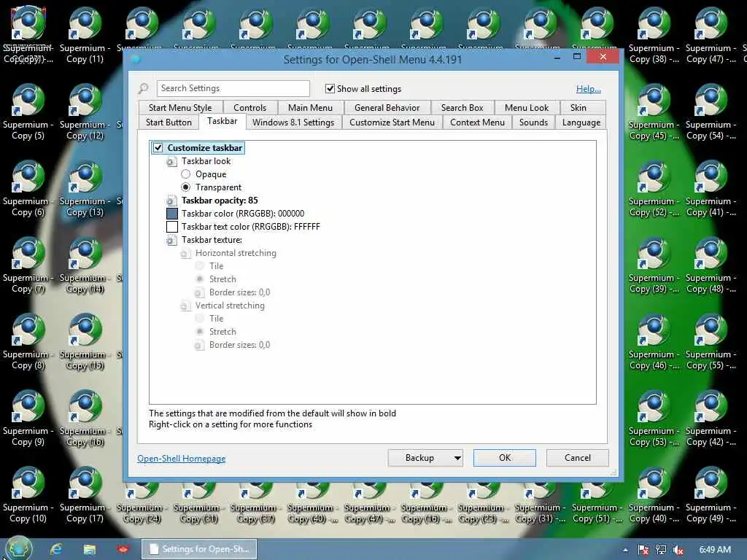The image size is (747, 560).
Task: Pick the Taskbar color swatch
Action: coord(172,214)
